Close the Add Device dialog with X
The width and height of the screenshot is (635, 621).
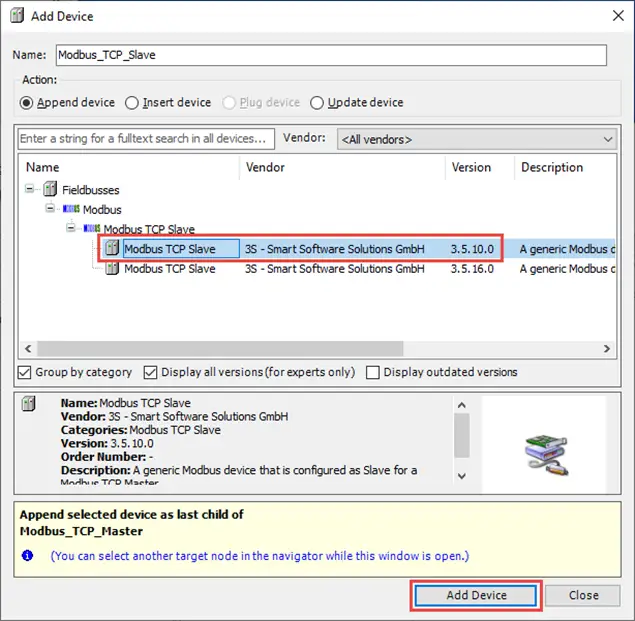click(x=618, y=16)
